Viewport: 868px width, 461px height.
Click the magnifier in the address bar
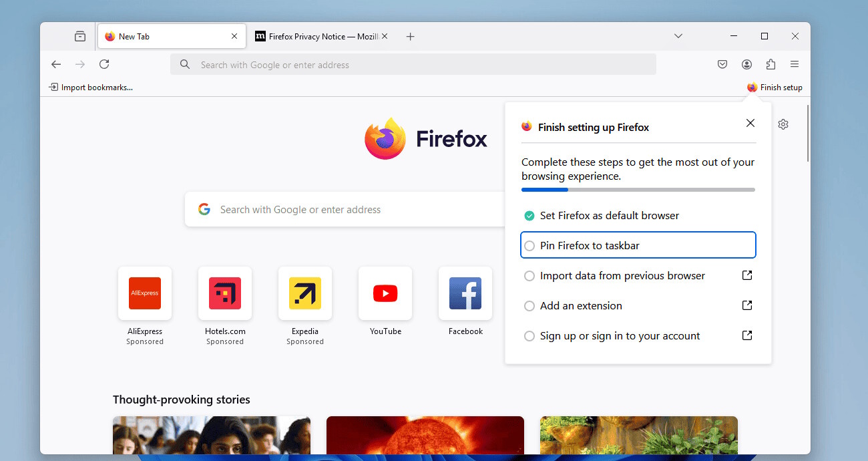(x=185, y=65)
